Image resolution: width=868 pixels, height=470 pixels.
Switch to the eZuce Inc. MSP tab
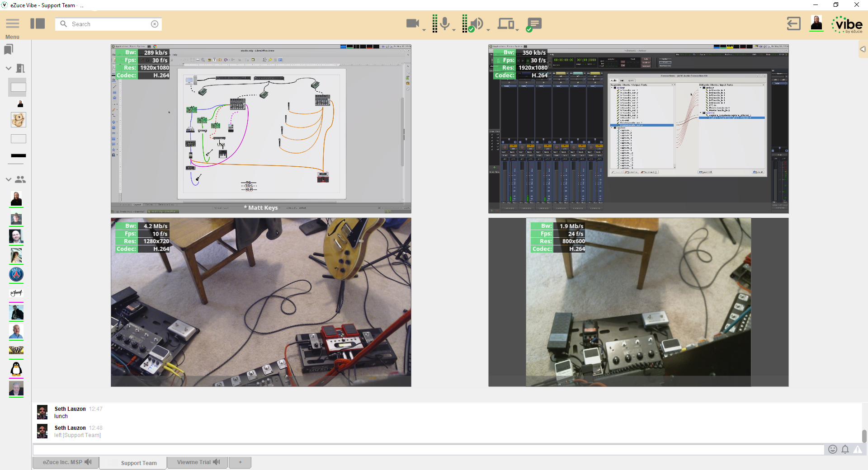[66, 462]
